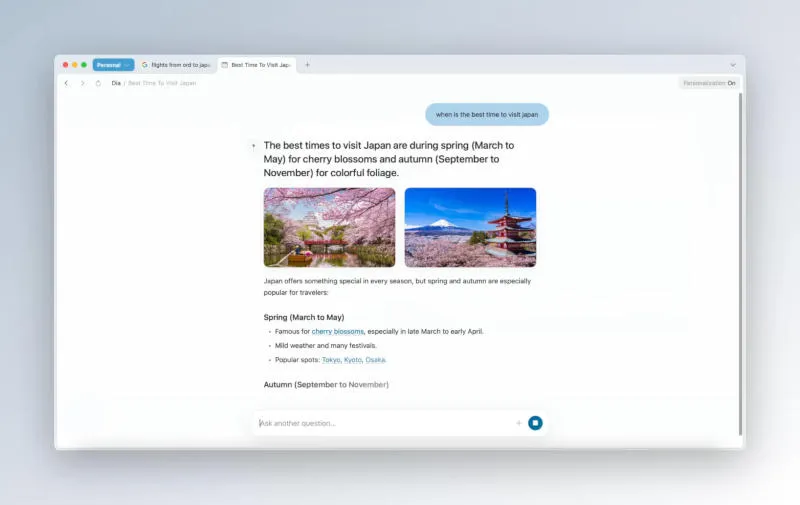Image resolution: width=800 pixels, height=505 pixels.
Task: Click the home/share icon beside navigation arrows
Action: coord(98,83)
